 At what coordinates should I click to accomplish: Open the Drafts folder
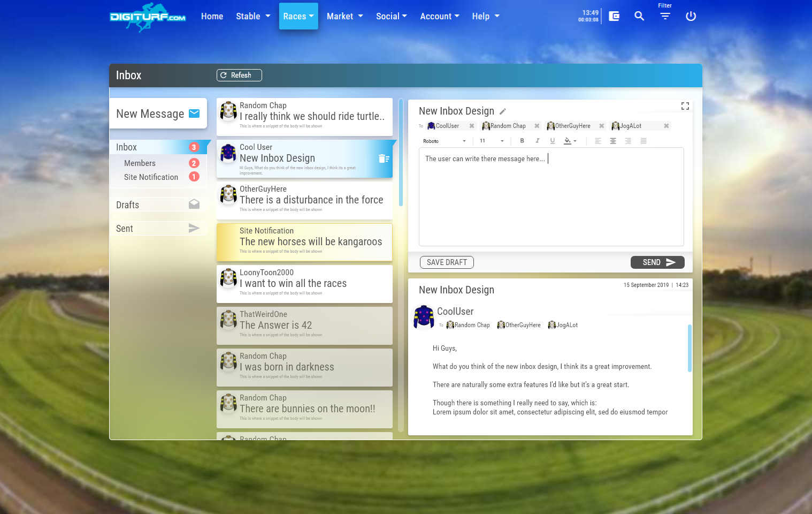158,205
